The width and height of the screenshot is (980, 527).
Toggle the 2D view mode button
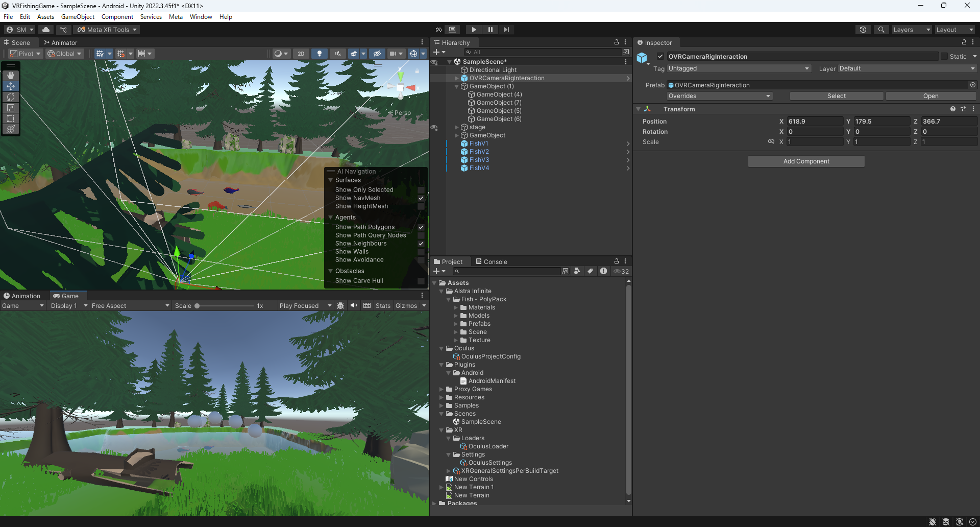point(301,54)
